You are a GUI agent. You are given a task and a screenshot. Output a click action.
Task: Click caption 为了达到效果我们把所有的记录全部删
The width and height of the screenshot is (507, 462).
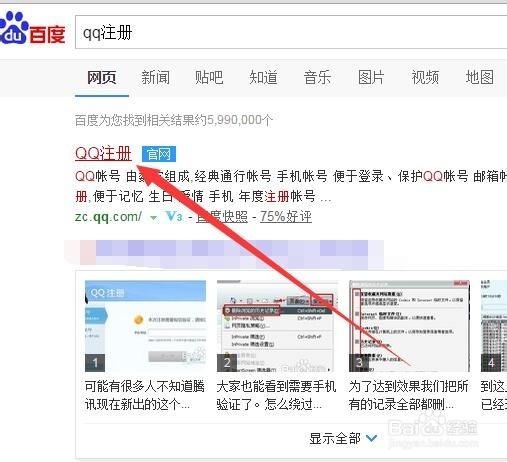click(409, 395)
